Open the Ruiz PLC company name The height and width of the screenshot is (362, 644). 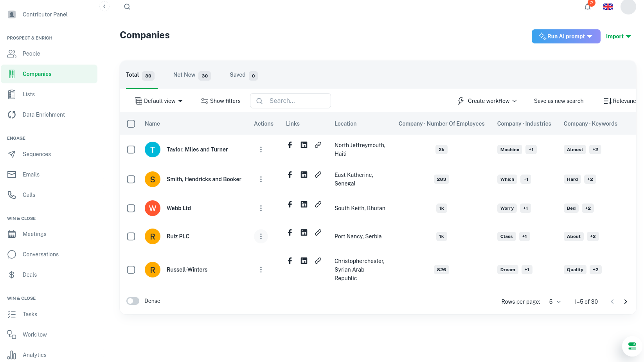178,236
